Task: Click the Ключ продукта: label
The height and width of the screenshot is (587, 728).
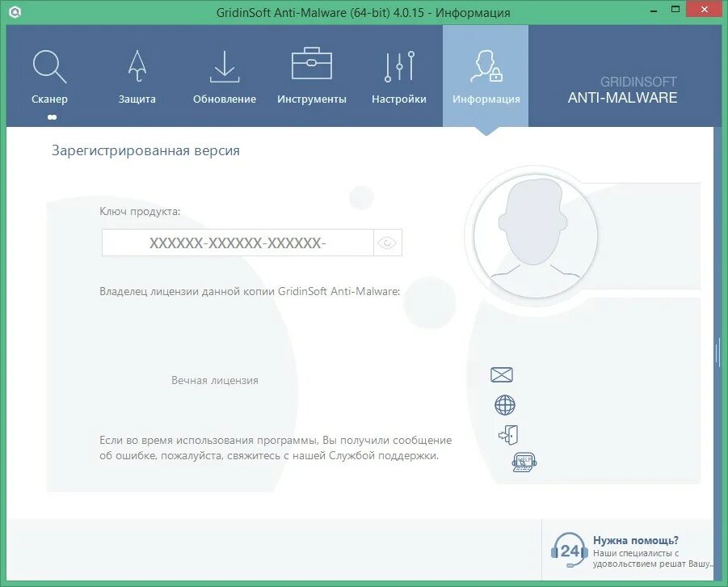Action: (140, 212)
